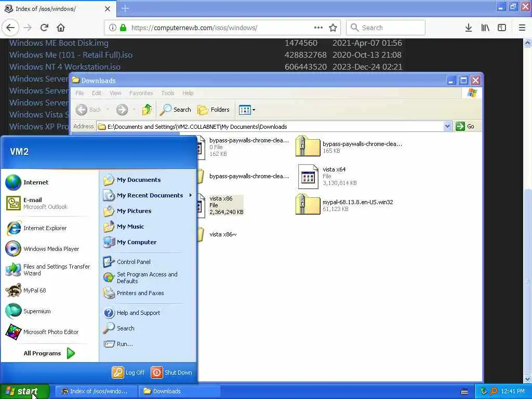Select the mypal-68.13.8.en-US.win32 zip
The width and height of the screenshot is (532, 399).
pos(344,205)
